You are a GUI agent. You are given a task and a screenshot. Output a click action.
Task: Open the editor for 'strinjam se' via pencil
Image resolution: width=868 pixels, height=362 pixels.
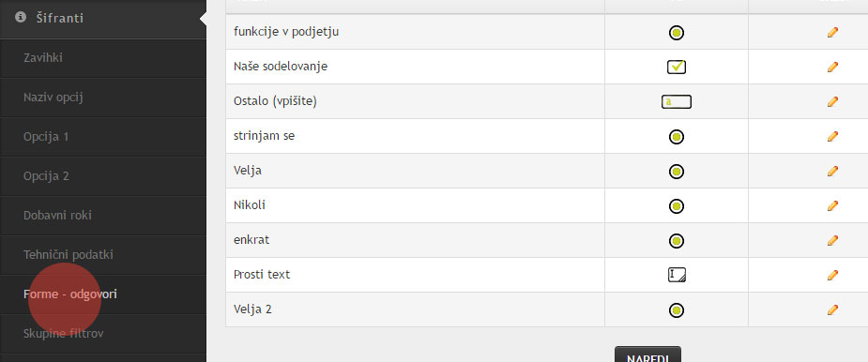click(x=832, y=136)
